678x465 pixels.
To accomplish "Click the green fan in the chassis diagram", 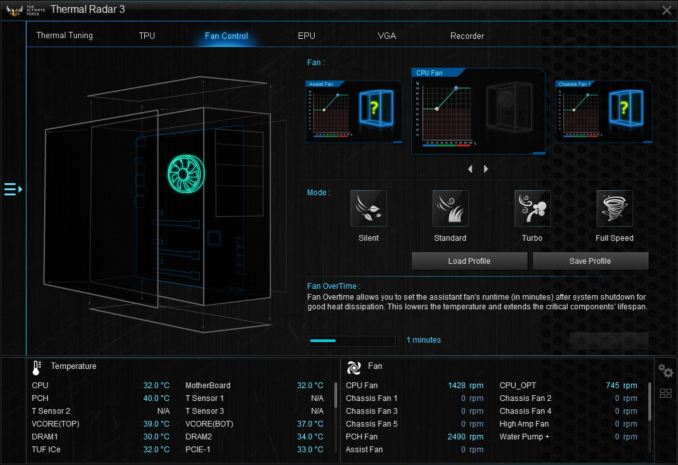I will coord(186,174).
